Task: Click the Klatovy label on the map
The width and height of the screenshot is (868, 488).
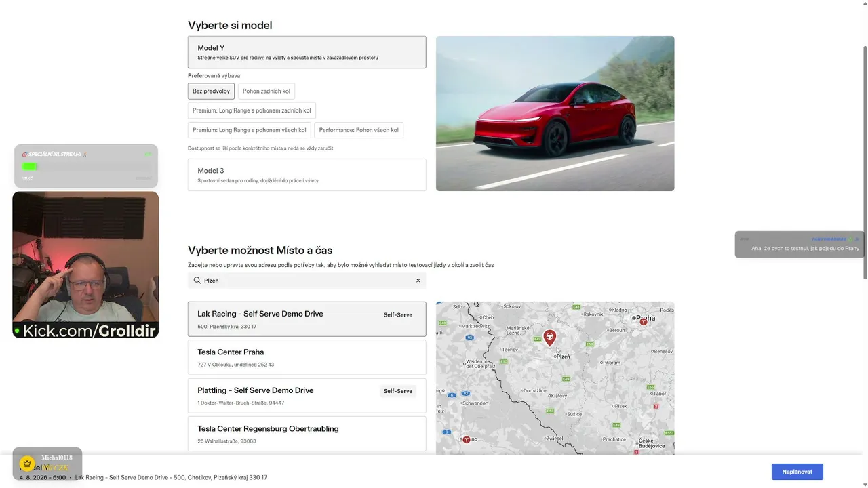Action: 559,395
